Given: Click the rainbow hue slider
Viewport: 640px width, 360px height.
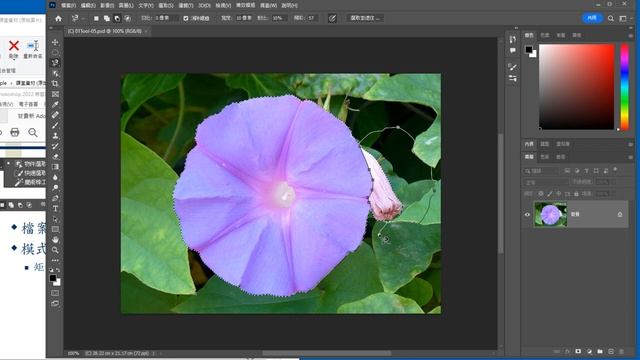Looking at the screenshot, I should point(624,87).
